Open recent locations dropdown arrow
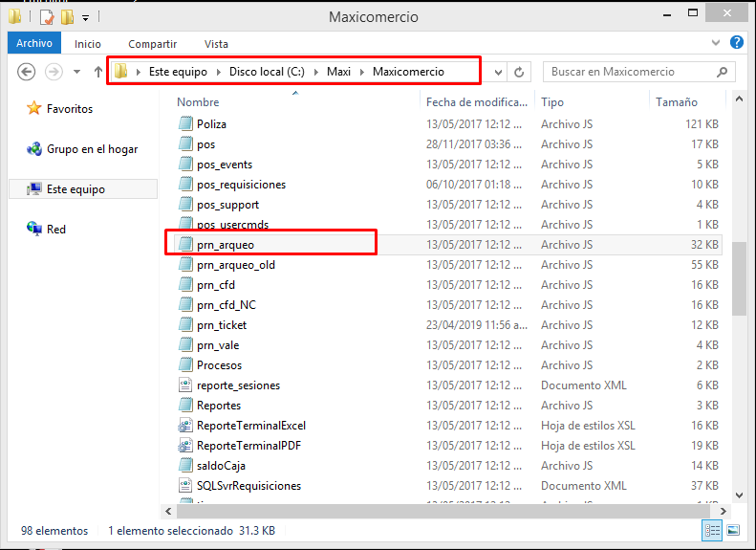This screenshot has width=756, height=550. pos(76,72)
